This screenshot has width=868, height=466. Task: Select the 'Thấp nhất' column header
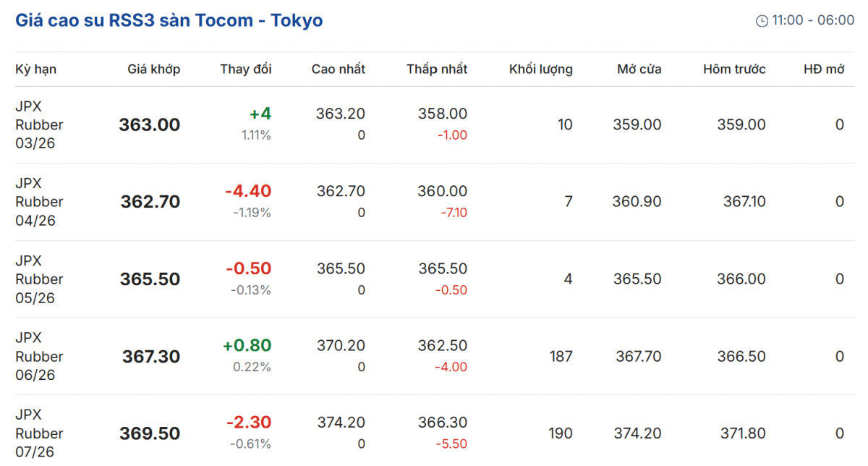coord(437,69)
